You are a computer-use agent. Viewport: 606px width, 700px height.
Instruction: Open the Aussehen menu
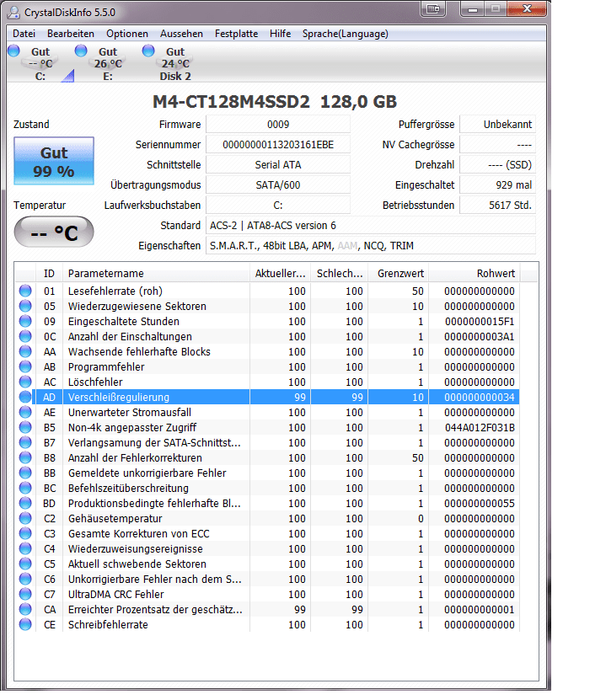[x=181, y=34]
